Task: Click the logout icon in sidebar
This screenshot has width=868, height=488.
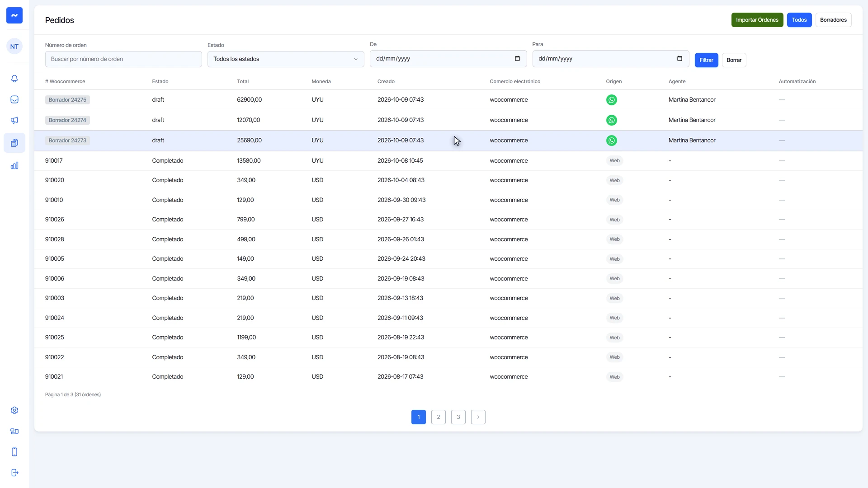Action: 14,473
